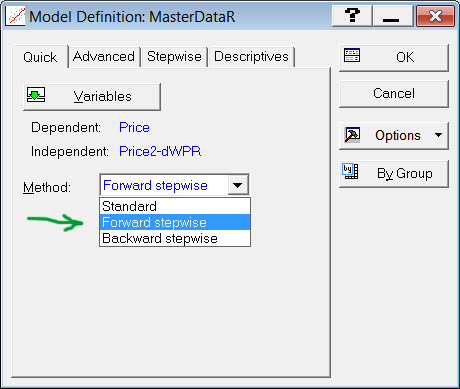Click the title bar app graph icon
This screenshot has width=460, height=389.
tap(15, 16)
